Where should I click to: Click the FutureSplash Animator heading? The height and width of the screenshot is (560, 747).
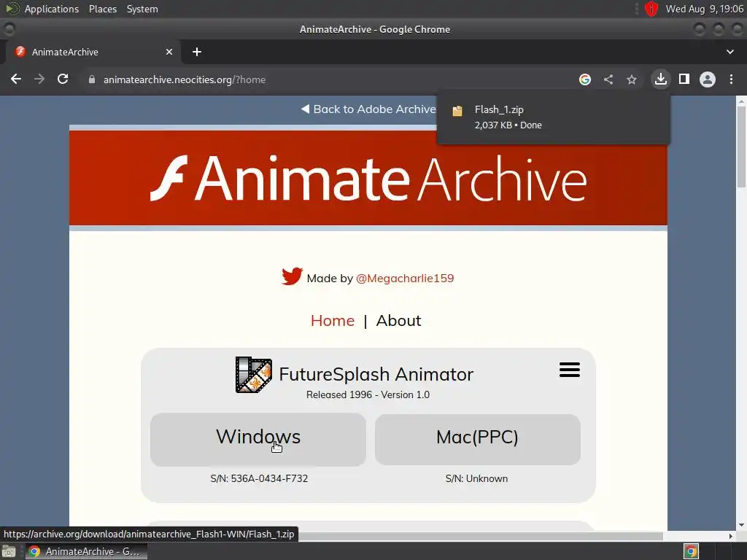376,374
